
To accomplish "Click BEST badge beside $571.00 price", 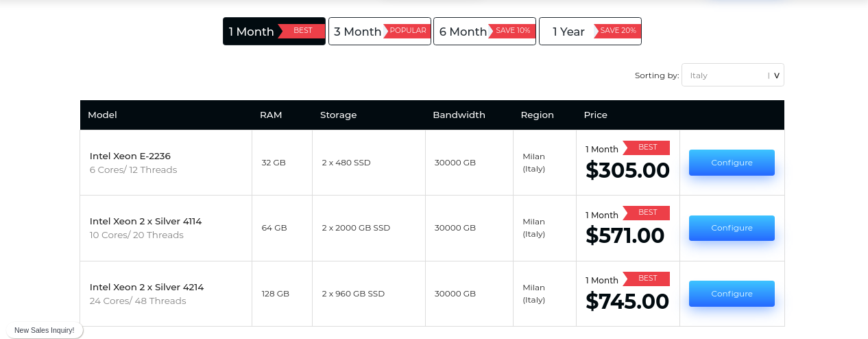I will click(x=647, y=213).
